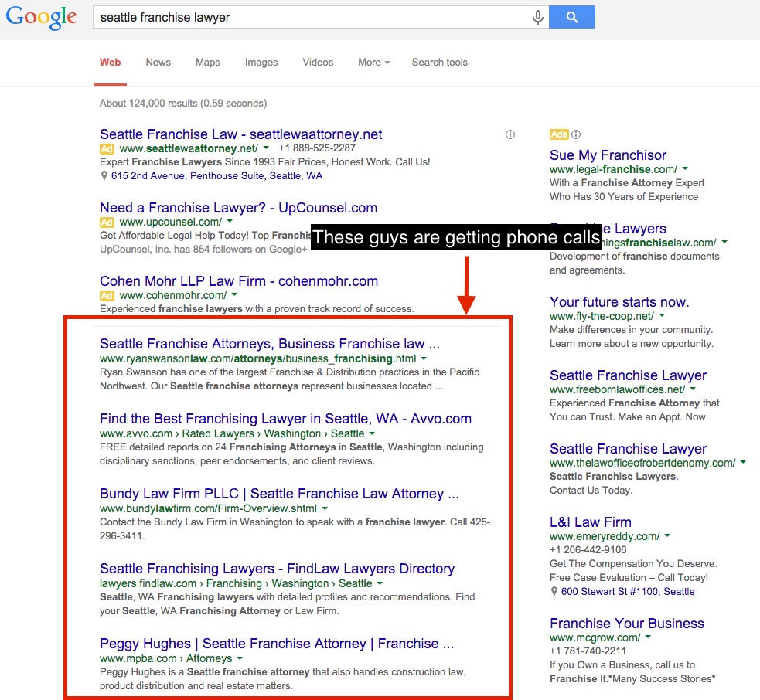The image size is (760, 700).
Task: Open Need a Franchise Lawyer UpCounsel ad
Action: coord(238,208)
